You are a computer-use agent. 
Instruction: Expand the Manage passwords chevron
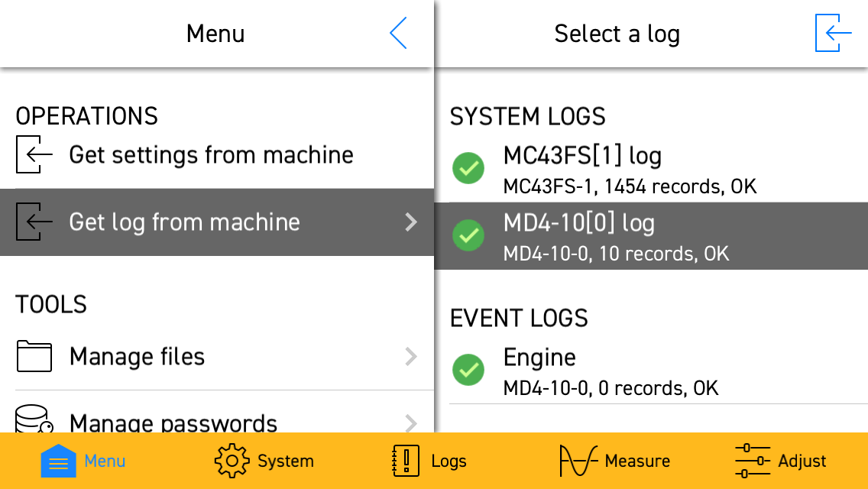(x=411, y=423)
